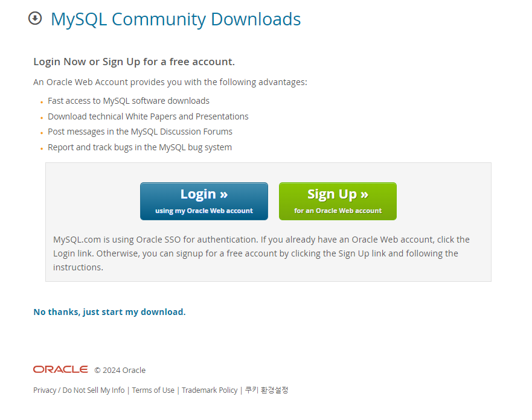
Task: Open the MySQL Community Downloads heading link
Action: pyautogui.click(x=175, y=19)
